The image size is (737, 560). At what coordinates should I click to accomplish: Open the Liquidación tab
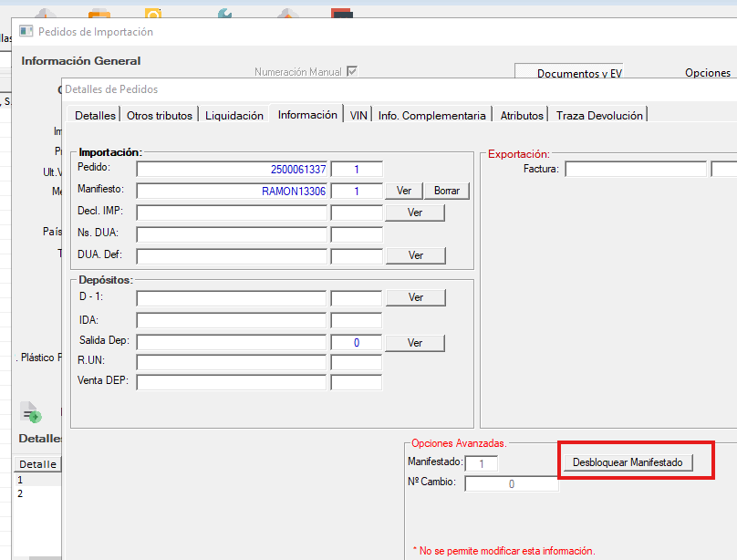pos(234,116)
